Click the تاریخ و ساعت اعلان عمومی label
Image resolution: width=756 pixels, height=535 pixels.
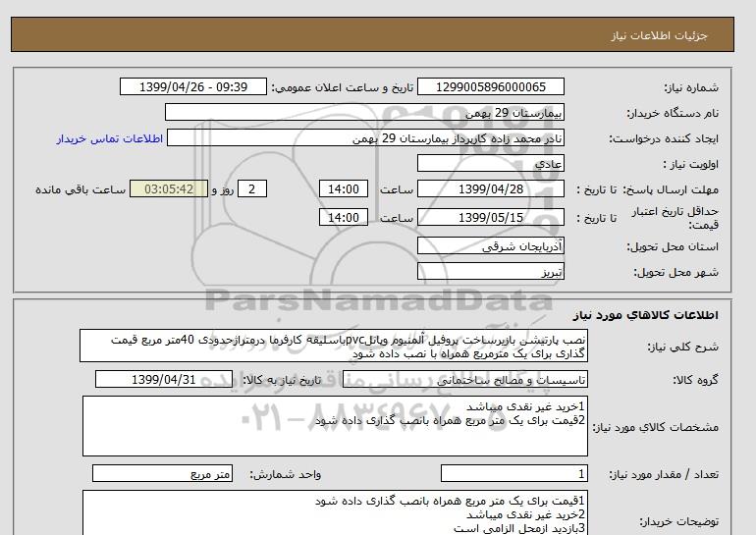pos(343,87)
